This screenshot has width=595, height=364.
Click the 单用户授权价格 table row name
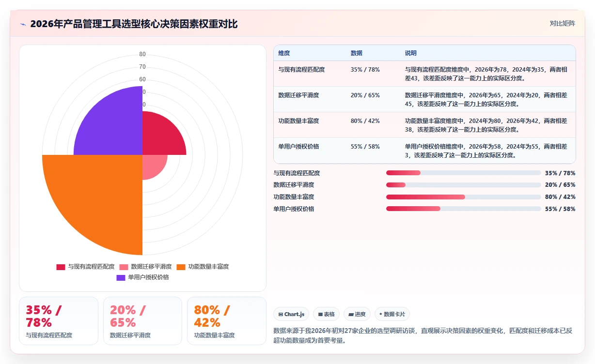tap(298, 147)
